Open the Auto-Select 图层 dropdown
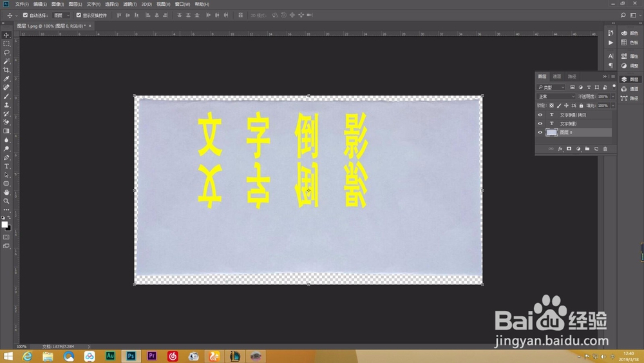This screenshot has width=644, height=363. [62, 15]
